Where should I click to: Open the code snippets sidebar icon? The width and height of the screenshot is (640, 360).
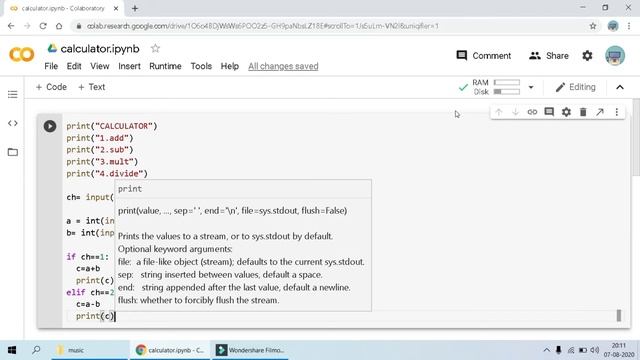click(x=13, y=123)
